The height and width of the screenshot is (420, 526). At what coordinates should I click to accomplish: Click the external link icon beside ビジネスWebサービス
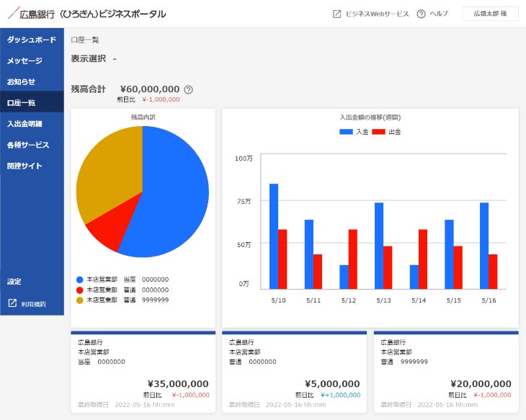coord(336,14)
